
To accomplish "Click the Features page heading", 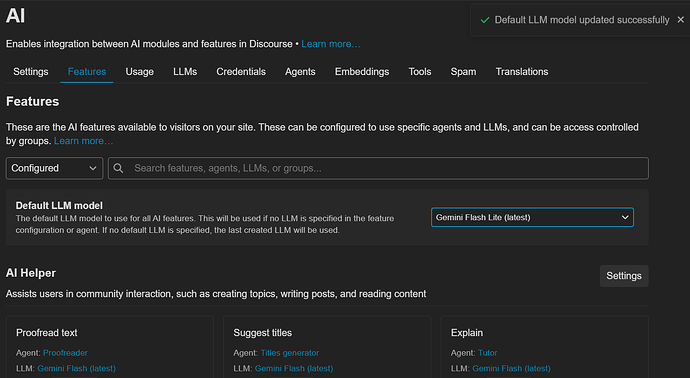I will tap(33, 101).
